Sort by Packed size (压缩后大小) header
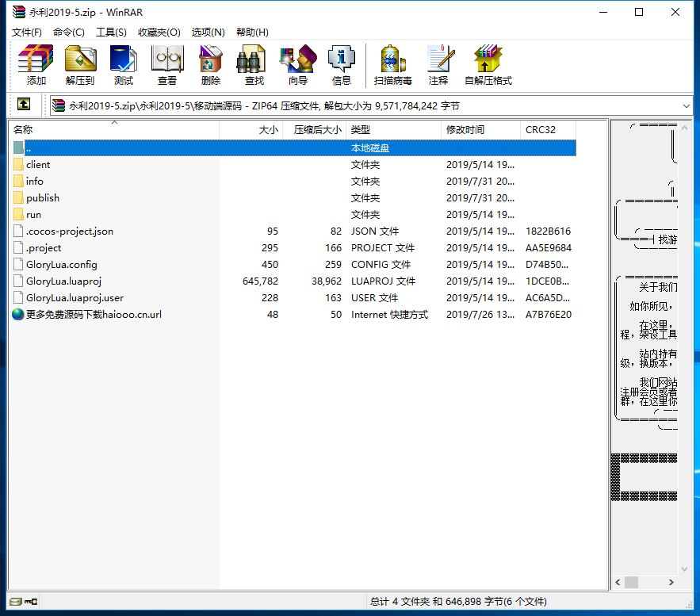 coord(314,129)
